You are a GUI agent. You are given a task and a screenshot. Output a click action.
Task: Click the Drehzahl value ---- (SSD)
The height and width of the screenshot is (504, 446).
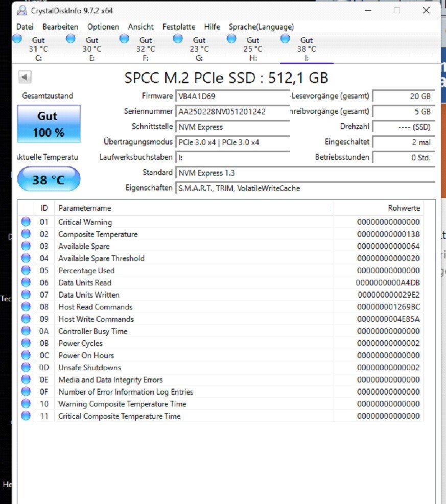coord(404,127)
